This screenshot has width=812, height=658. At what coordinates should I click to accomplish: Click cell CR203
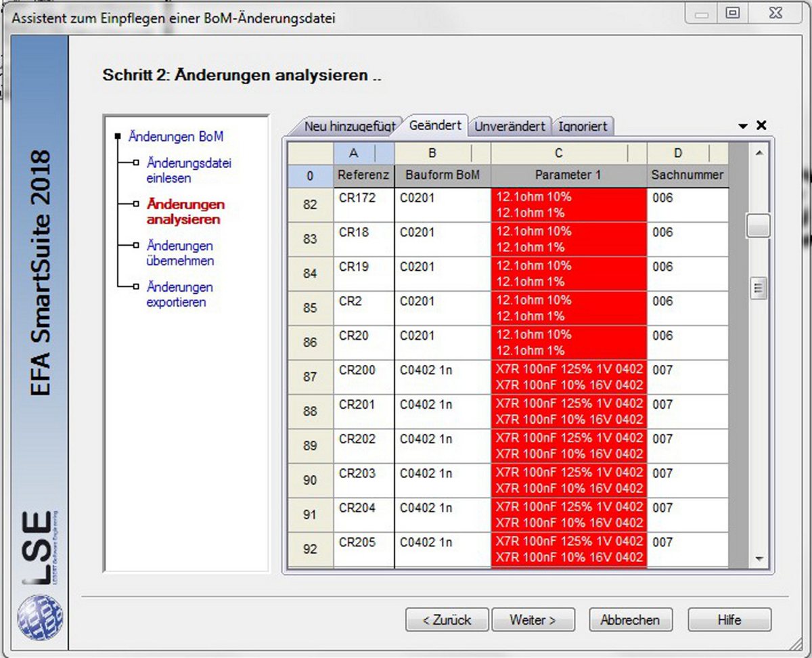click(x=364, y=481)
